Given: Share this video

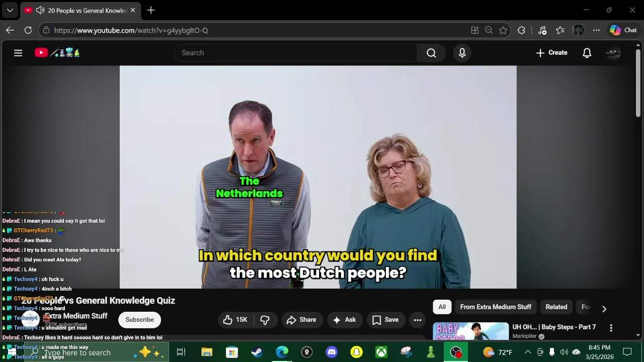Looking at the screenshot, I should 301,320.
